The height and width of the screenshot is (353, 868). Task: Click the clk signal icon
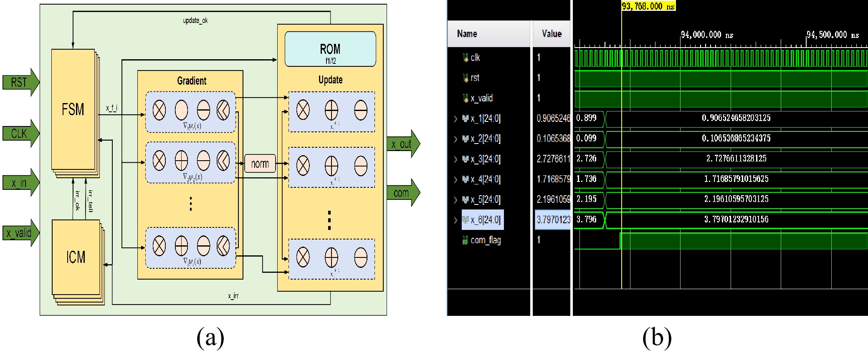(x=466, y=58)
